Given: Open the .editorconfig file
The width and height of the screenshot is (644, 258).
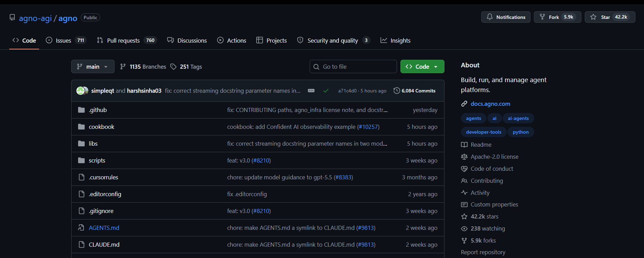Looking at the screenshot, I should tap(105, 194).
